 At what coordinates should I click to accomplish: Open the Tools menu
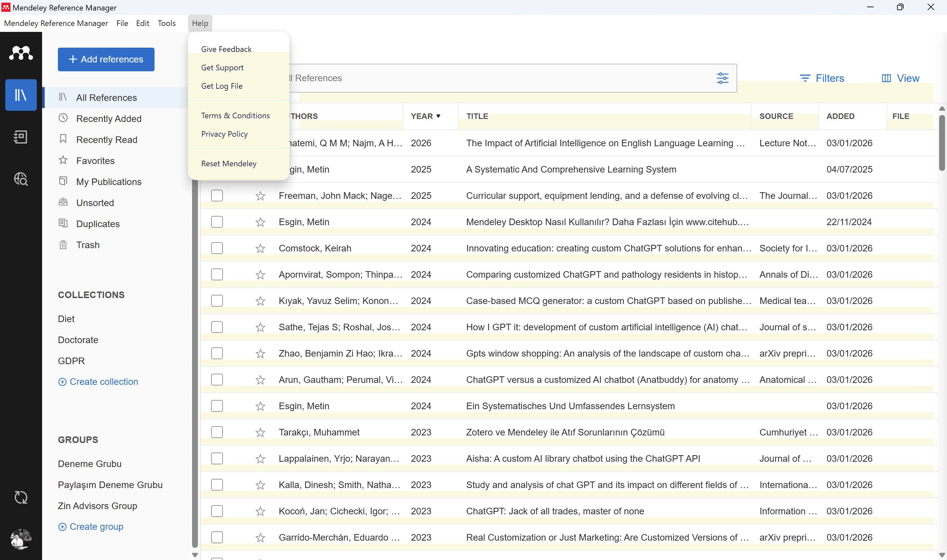(x=166, y=23)
